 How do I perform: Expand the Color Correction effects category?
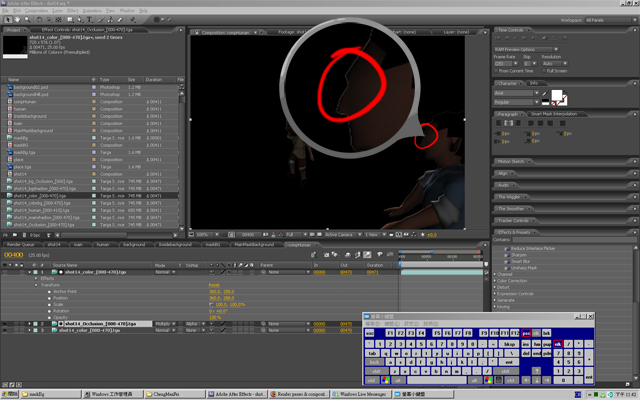point(496,281)
